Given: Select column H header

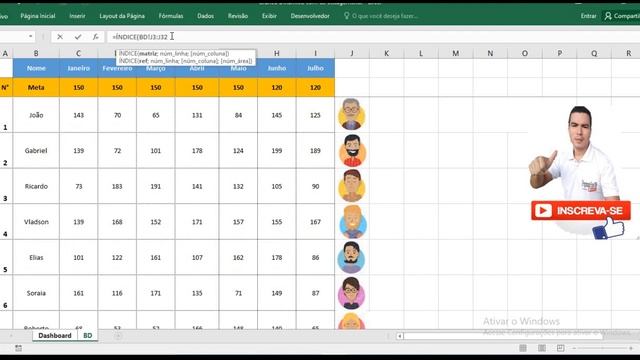Looking at the screenshot, I should 277,53.
